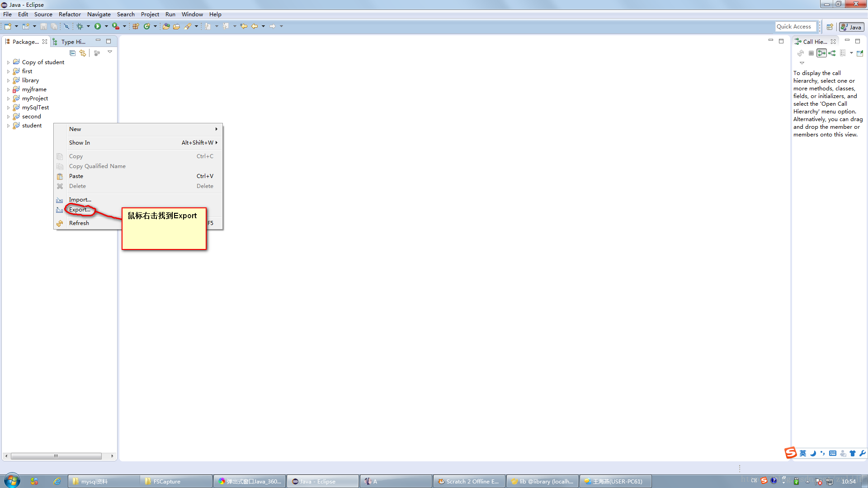Open Call Hierarchy view menu triangle
The height and width of the screenshot is (488, 868).
[802, 63]
